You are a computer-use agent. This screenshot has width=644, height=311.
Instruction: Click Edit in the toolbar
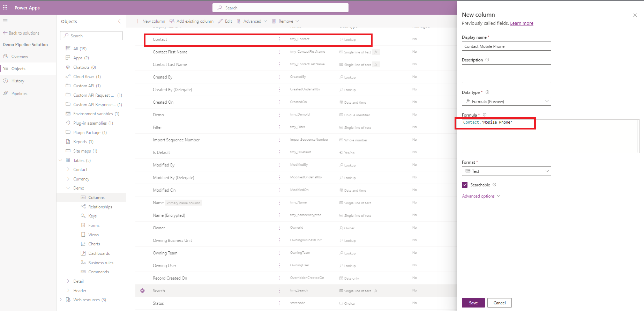pos(225,21)
